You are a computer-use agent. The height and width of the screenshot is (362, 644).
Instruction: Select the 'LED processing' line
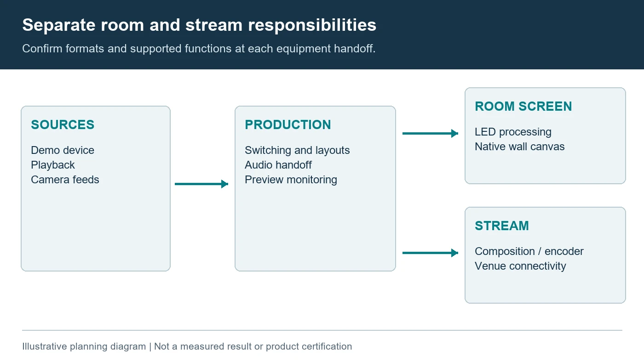tap(513, 132)
